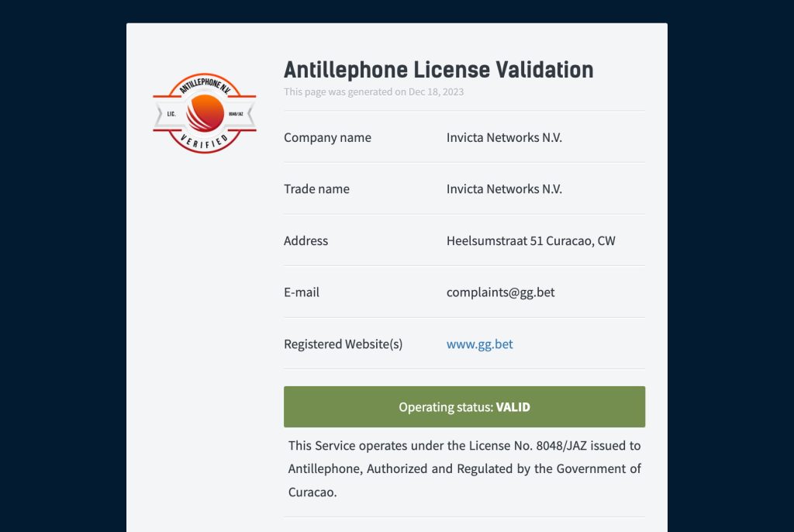
Task: Click the Trade name label
Action: click(316, 189)
